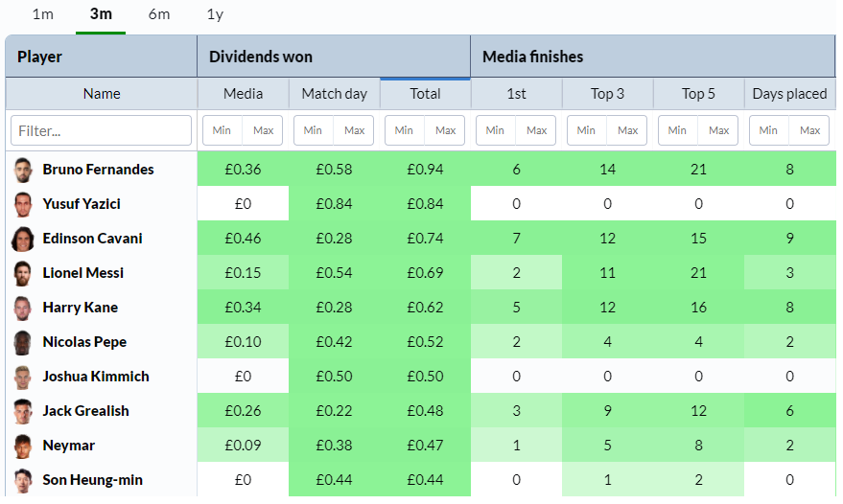Click Lionel Messi player avatar
This screenshot has height=504, width=843.
[23, 273]
